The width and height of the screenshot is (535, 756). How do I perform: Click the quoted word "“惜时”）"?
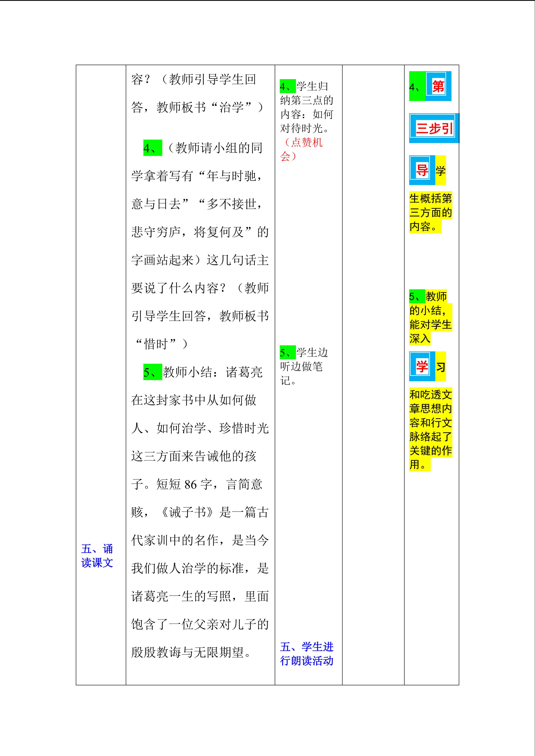(x=162, y=344)
